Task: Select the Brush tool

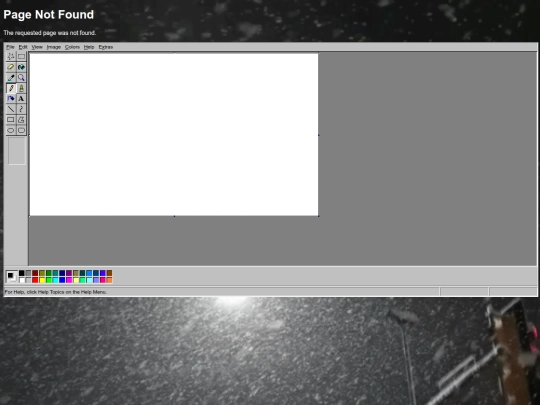Action: click(x=21, y=88)
